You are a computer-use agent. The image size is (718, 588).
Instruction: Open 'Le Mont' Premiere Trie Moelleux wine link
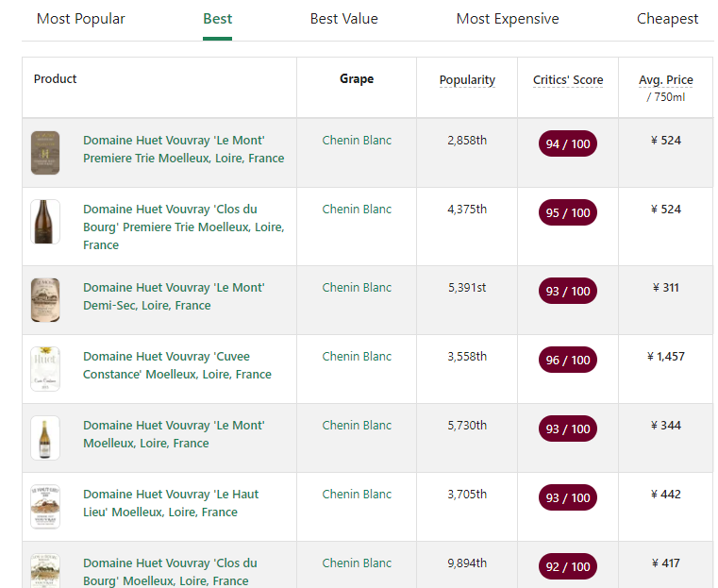pos(183,149)
